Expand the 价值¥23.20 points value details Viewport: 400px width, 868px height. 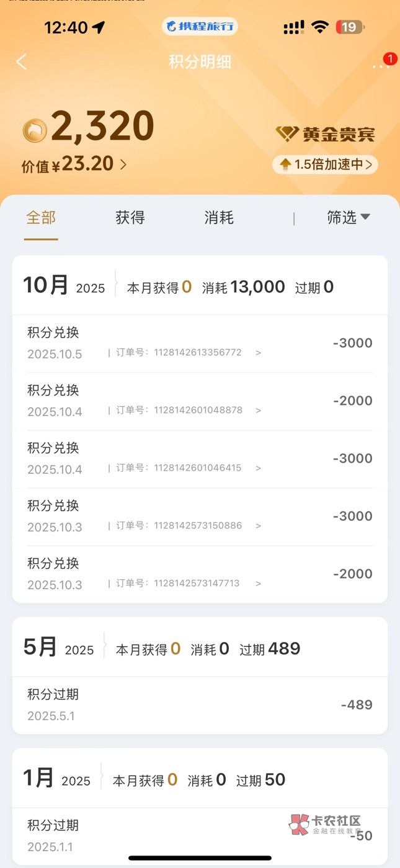pyautogui.click(x=74, y=165)
